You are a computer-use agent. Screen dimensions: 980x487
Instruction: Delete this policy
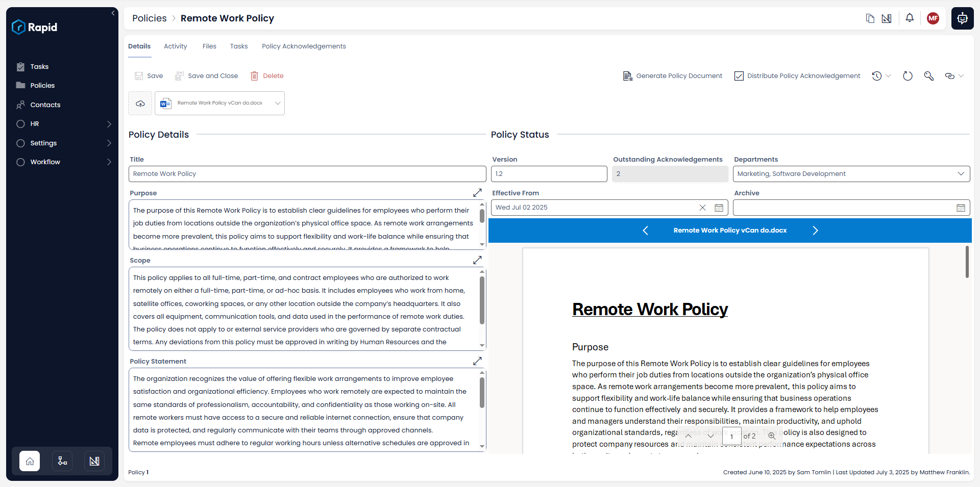(x=267, y=76)
